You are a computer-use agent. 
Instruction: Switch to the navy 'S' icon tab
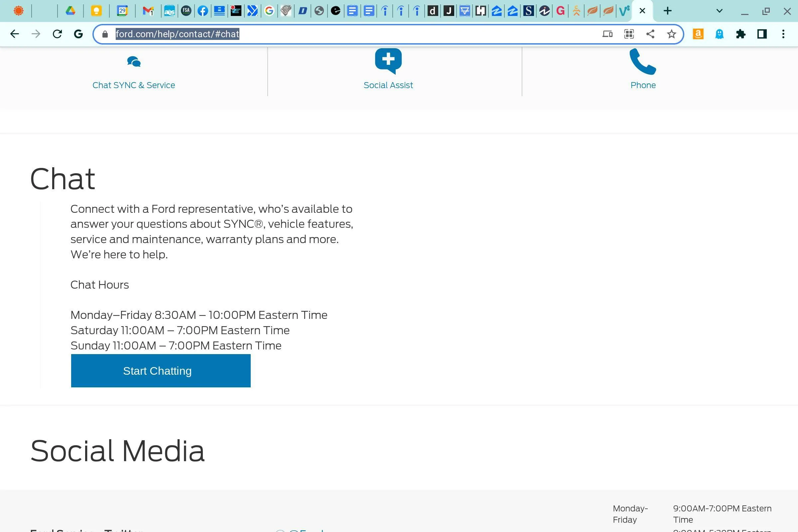coord(528,11)
